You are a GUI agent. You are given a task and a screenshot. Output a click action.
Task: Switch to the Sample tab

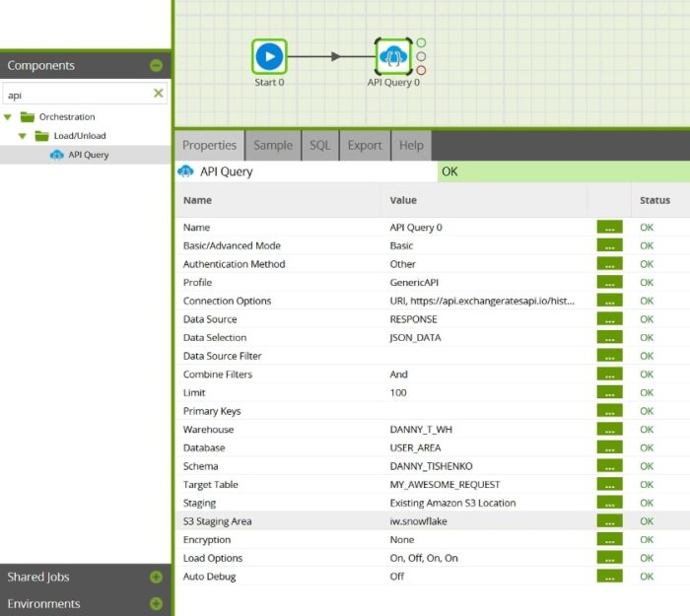click(273, 145)
